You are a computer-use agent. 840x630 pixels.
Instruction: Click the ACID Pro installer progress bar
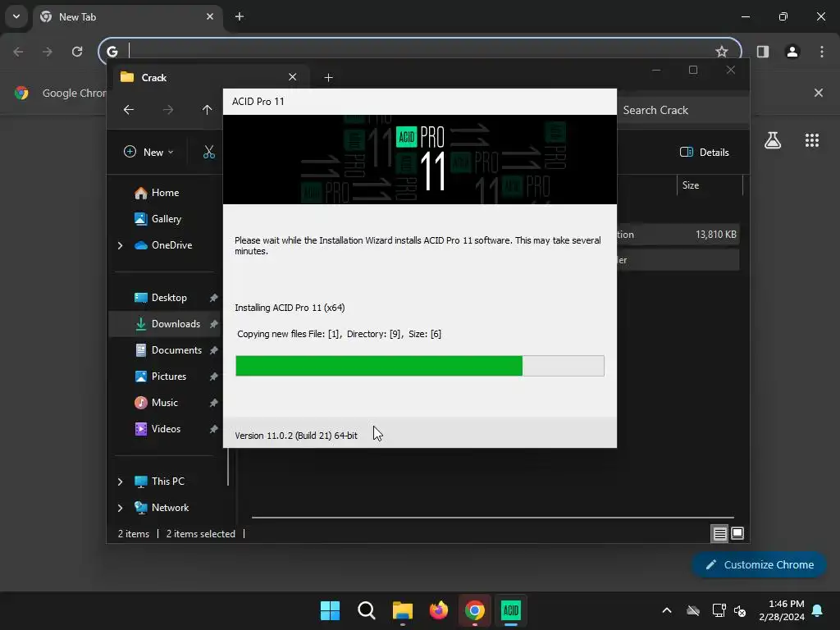pyautogui.click(x=420, y=366)
